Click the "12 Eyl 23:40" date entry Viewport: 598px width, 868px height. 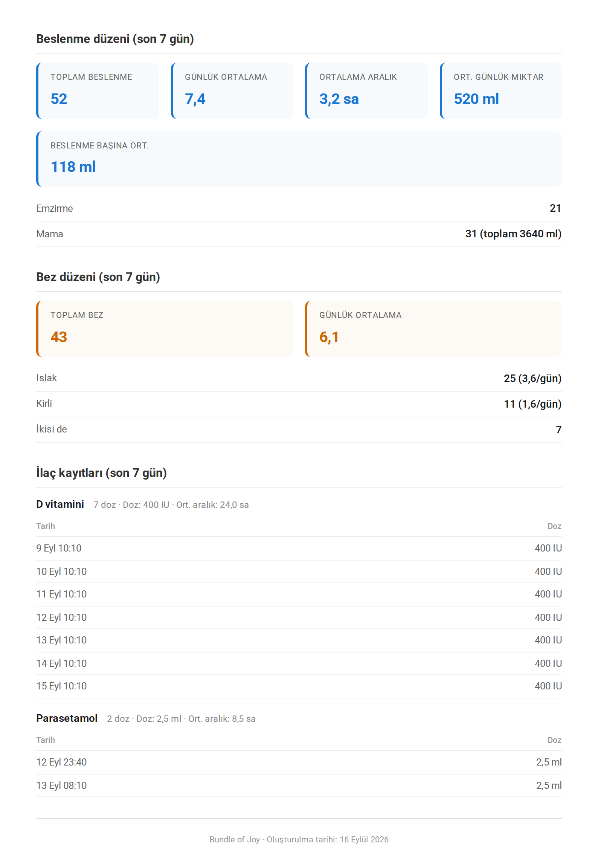61,762
